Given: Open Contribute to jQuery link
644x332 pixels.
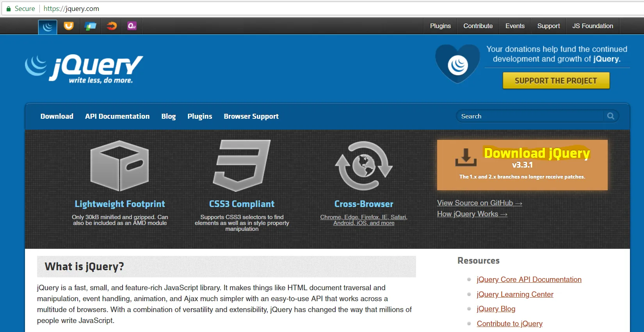Looking at the screenshot, I should [x=509, y=324].
